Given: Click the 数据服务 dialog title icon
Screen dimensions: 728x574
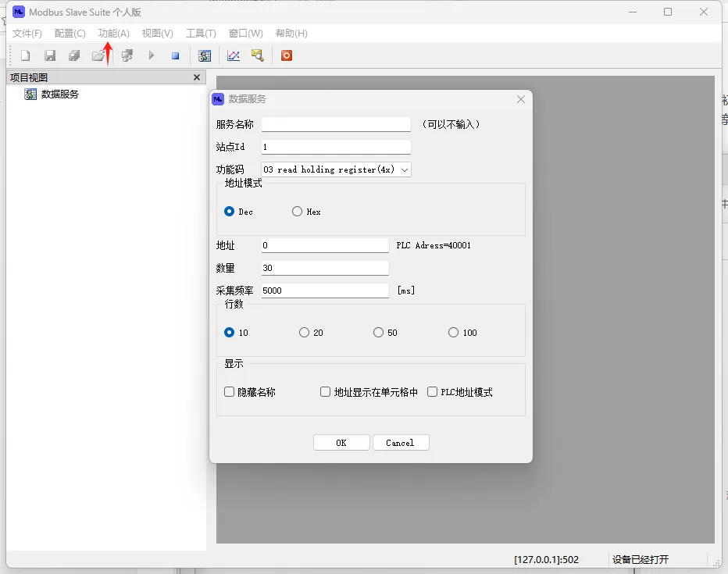Looking at the screenshot, I should click(x=218, y=99).
